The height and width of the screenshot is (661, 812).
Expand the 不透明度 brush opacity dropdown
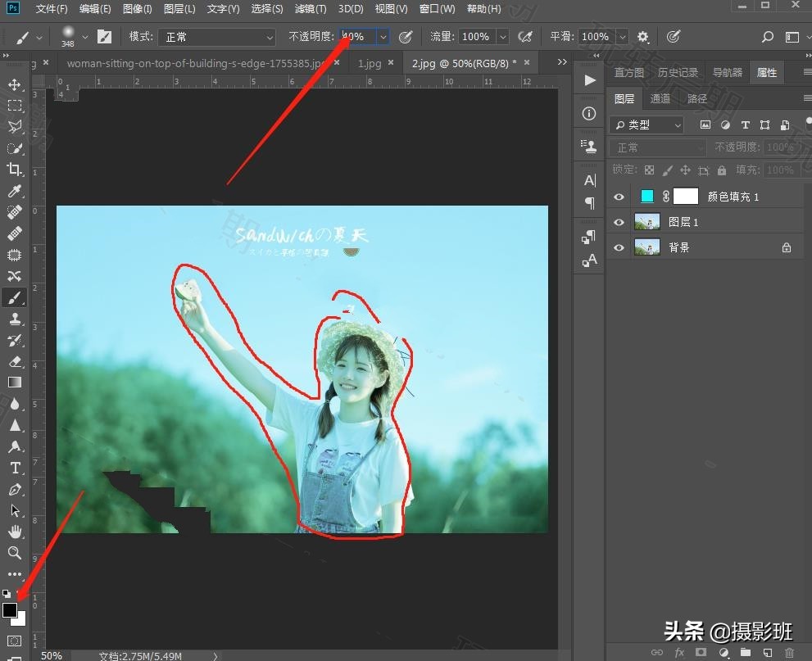click(x=383, y=37)
